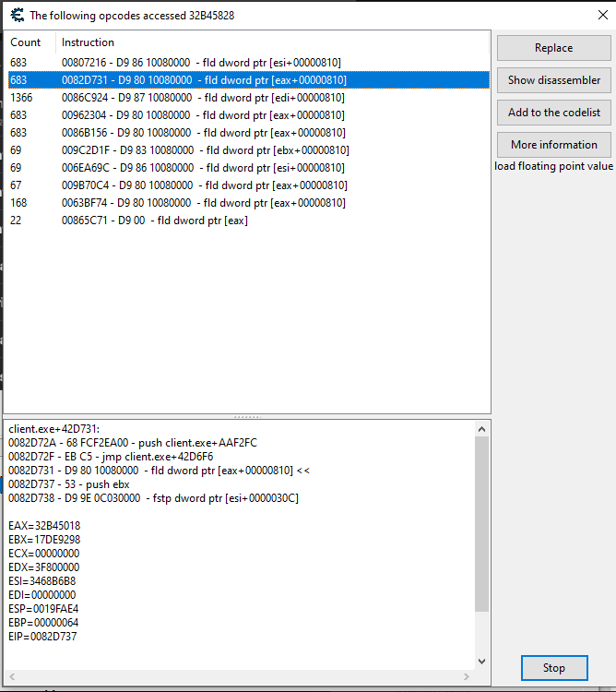Select the highlighted 0082D731 instruction row
Screen dimensions: 616x692
coord(249,80)
